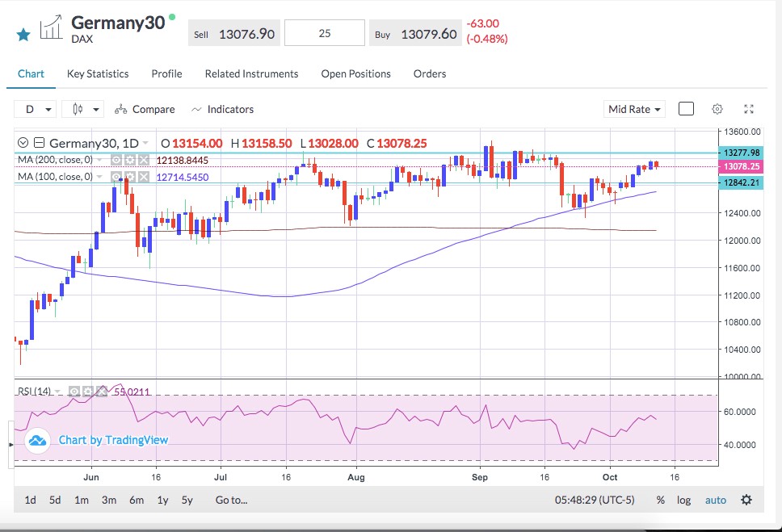Remove the MA 100 indicator
Screen dimensions: 782x532
143,177
